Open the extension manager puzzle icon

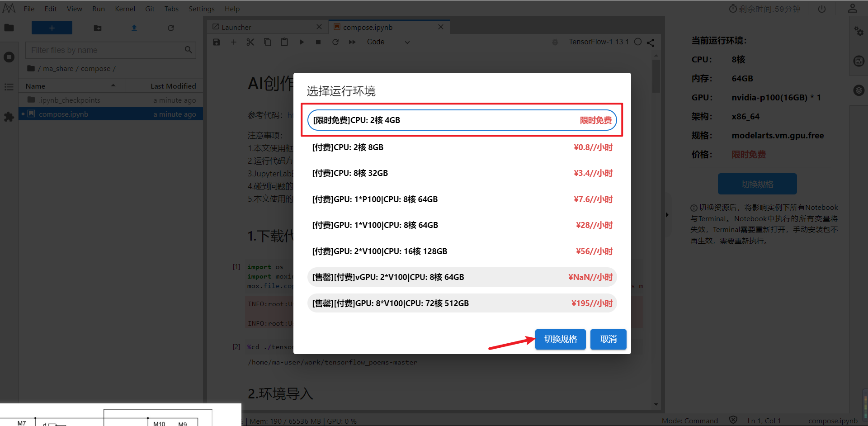[x=9, y=117]
